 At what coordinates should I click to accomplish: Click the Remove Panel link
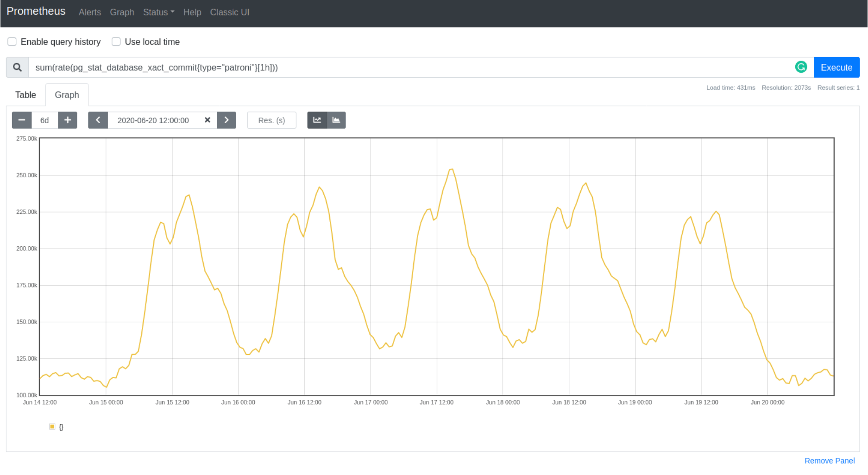click(x=829, y=461)
